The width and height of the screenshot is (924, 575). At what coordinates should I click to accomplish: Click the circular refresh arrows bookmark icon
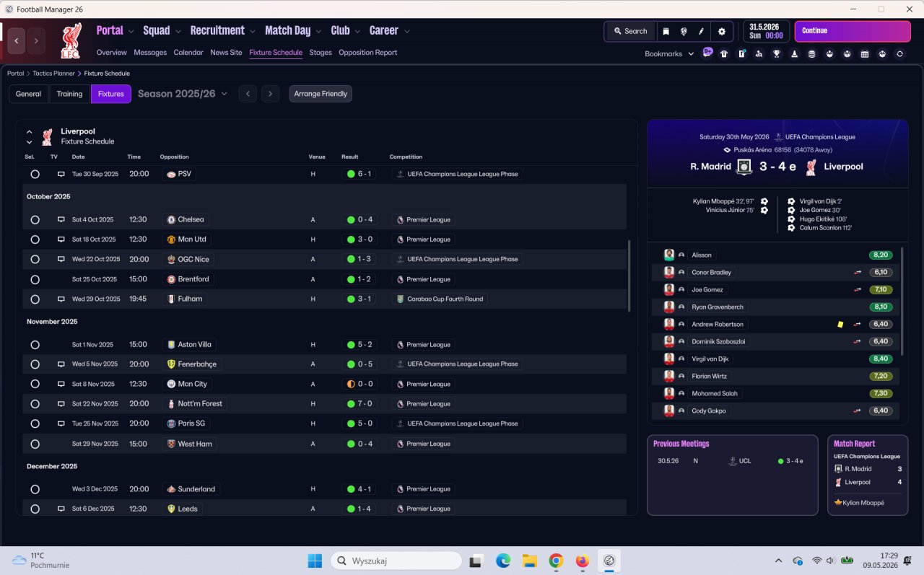click(x=899, y=53)
